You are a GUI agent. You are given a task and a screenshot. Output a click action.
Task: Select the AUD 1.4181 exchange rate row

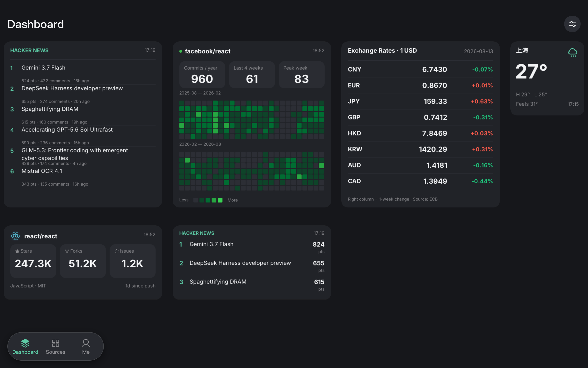[x=420, y=165]
